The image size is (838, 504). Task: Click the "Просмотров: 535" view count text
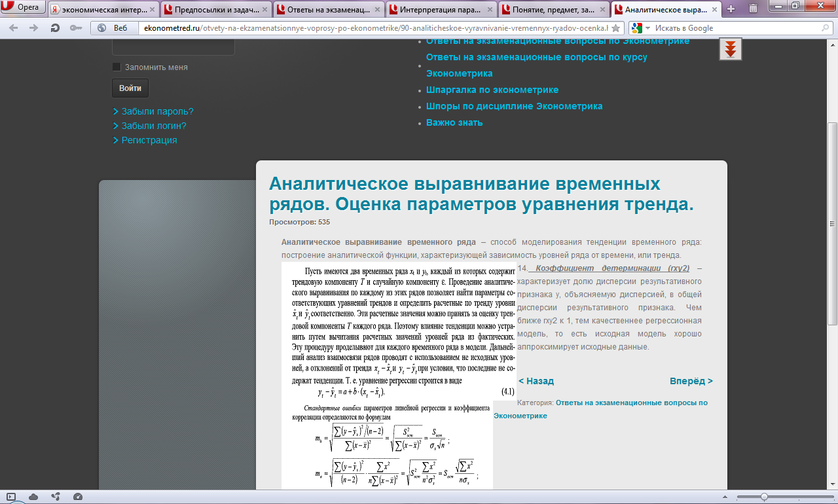point(299,222)
